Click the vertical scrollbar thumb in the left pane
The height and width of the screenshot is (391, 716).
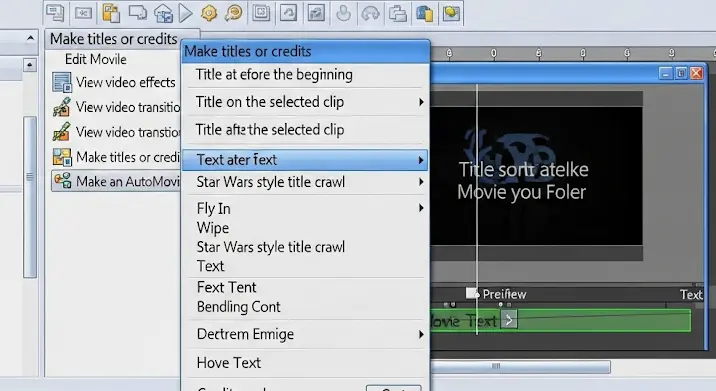(x=30, y=197)
